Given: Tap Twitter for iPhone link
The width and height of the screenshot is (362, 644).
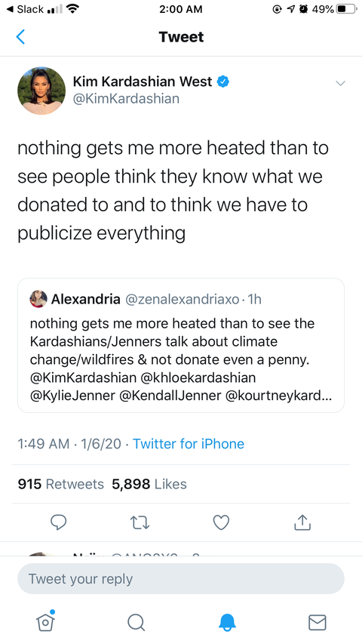Looking at the screenshot, I should [189, 444].
